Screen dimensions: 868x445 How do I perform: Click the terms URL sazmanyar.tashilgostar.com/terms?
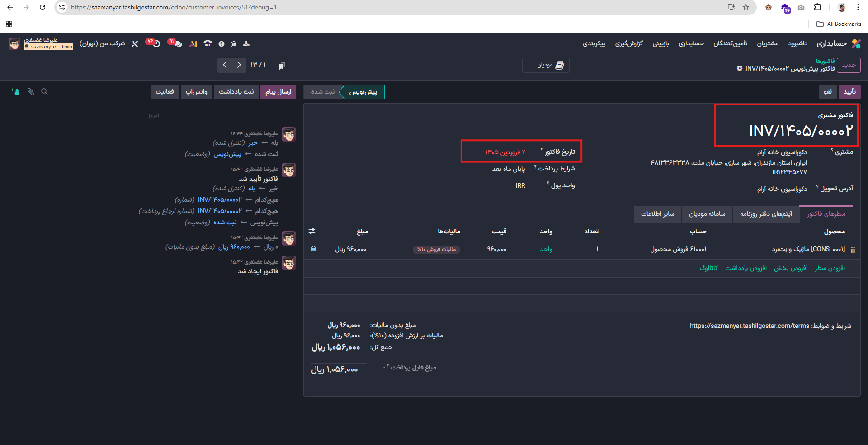pos(750,326)
